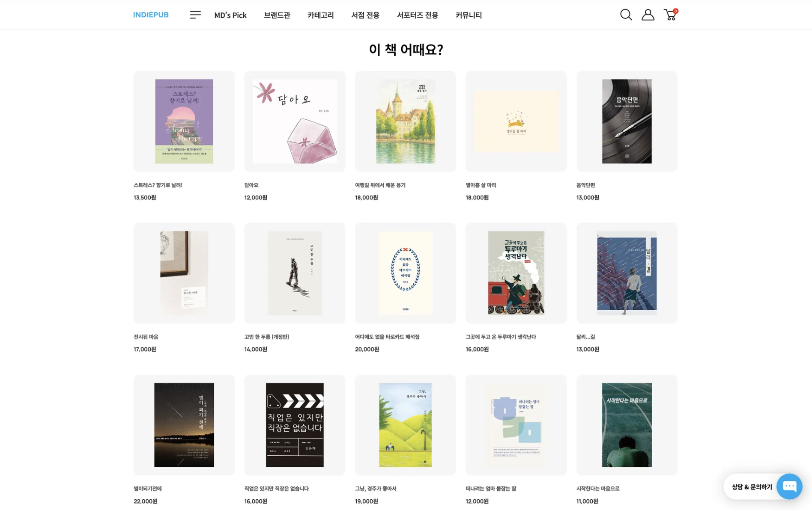Select the 음악단편 vinyl record cover
The width and height of the screenshot is (812, 510).
pyautogui.click(x=627, y=121)
